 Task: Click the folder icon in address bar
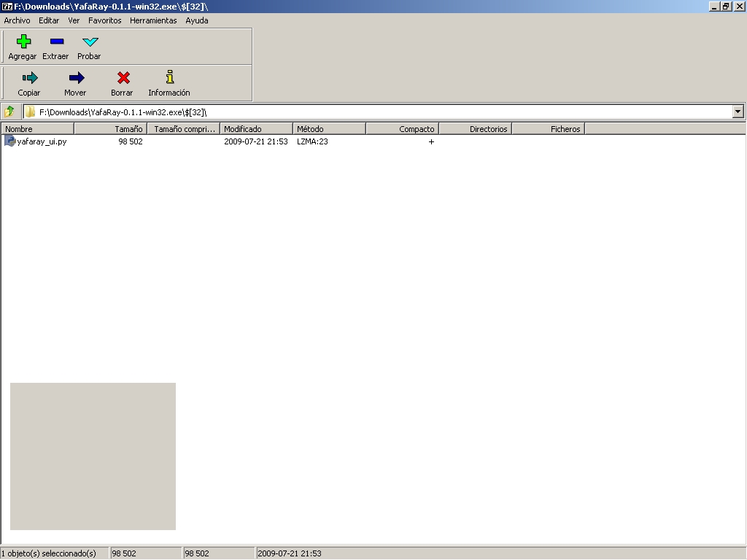click(31, 112)
